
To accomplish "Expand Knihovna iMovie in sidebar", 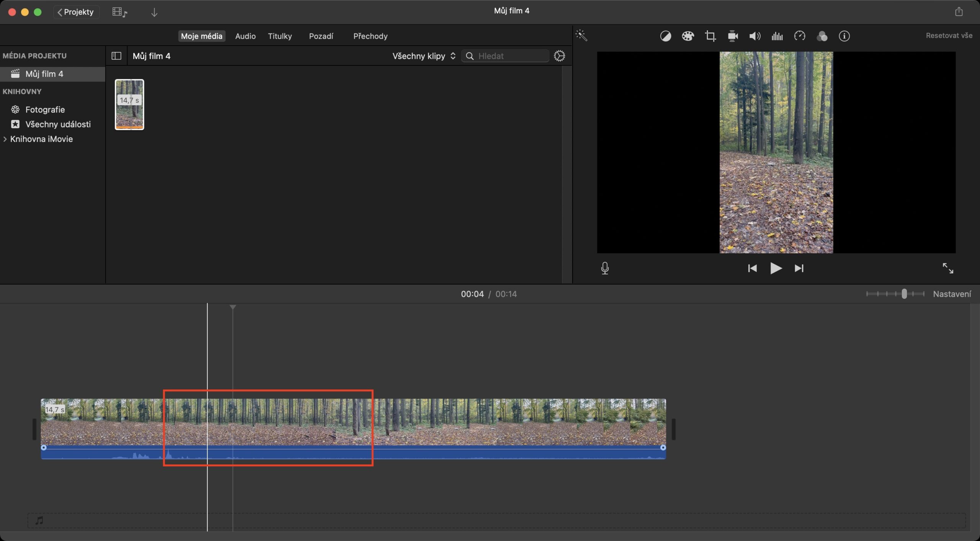I will point(5,139).
